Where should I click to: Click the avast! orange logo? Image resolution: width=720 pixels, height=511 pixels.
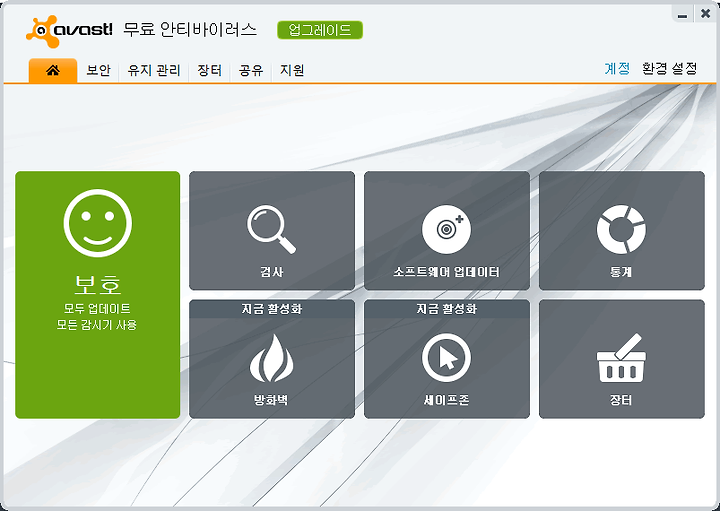tap(69, 31)
